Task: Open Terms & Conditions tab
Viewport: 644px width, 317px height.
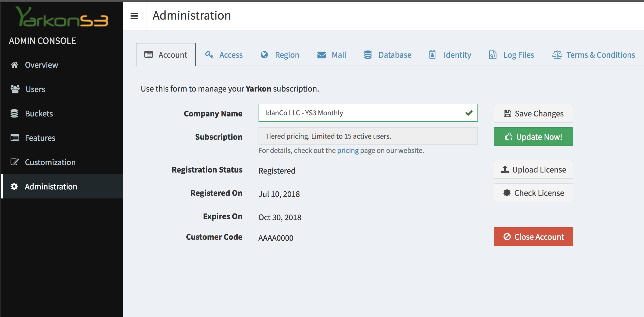Action: [x=593, y=55]
